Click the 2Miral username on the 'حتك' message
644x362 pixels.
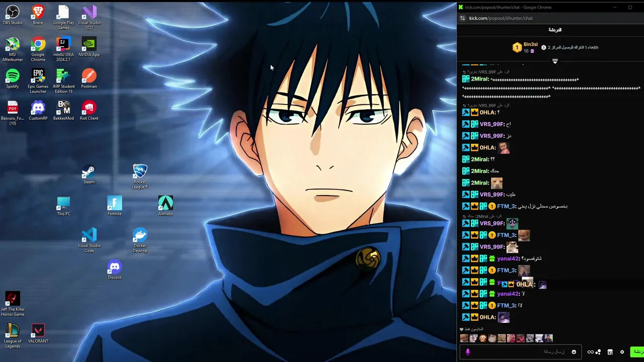point(479,171)
